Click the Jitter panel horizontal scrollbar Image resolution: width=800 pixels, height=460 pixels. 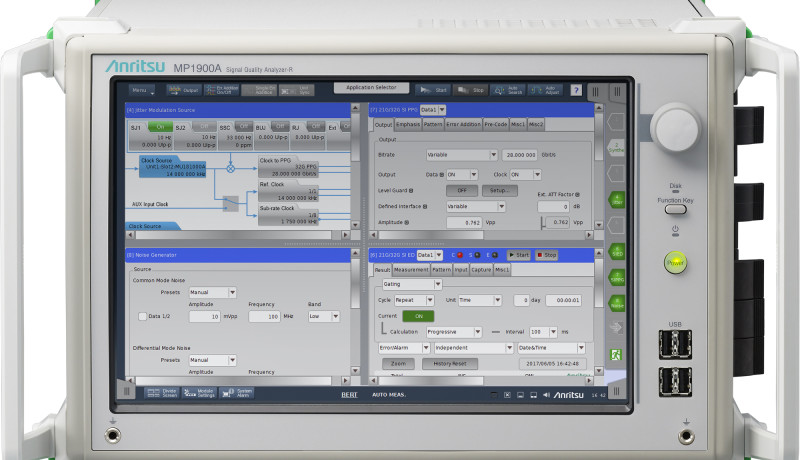233,235
